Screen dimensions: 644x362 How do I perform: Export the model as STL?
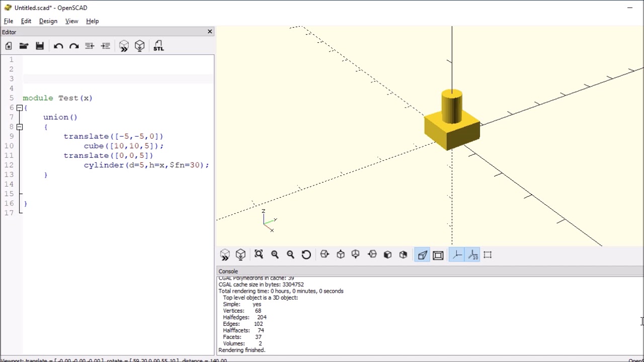[x=158, y=46]
